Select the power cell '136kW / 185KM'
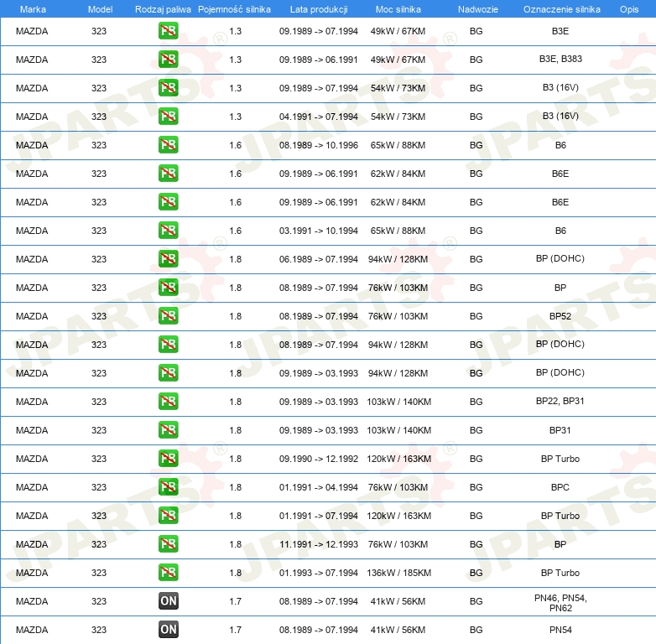This screenshot has width=656, height=644. [x=398, y=573]
